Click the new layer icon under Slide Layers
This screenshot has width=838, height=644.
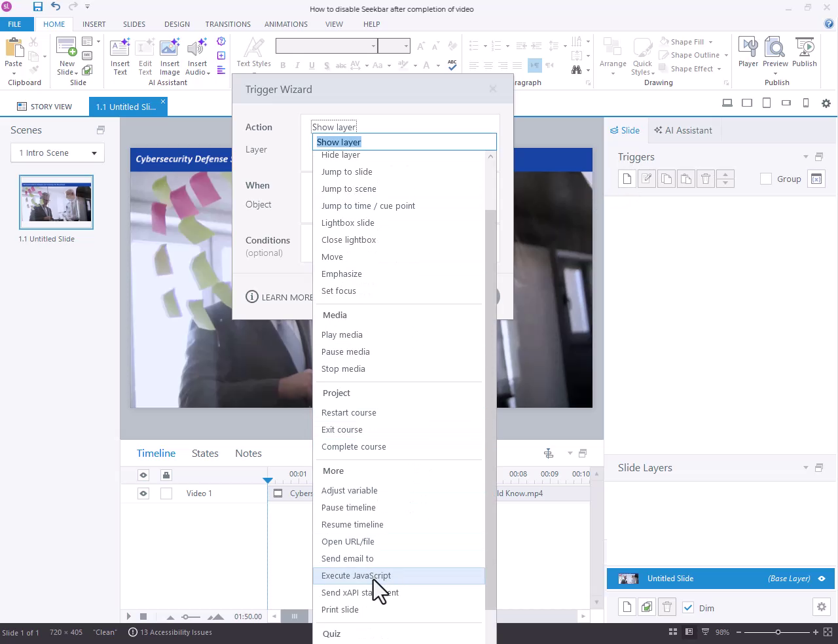click(x=627, y=607)
